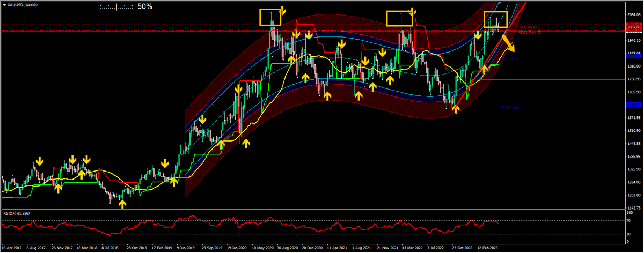
Task: Click the W1 Sup level label
Action: [510, 57]
